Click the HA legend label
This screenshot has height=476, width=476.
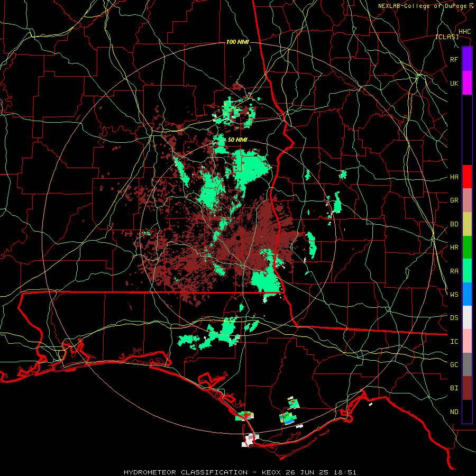(454, 177)
